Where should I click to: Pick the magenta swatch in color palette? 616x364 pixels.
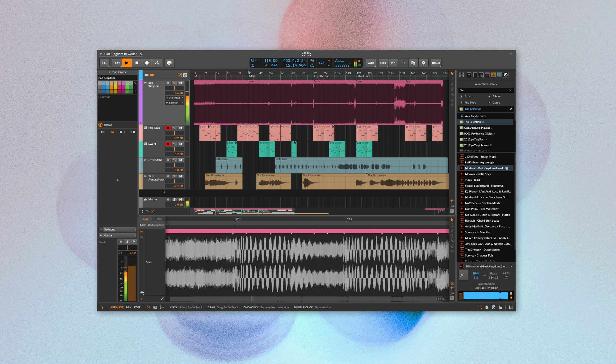click(123, 87)
